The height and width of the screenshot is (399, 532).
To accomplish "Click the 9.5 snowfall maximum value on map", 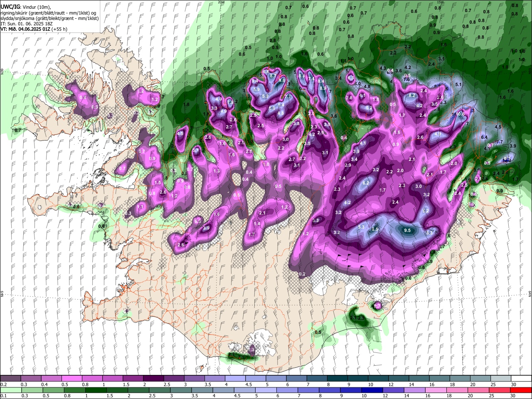I will [x=407, y=230].
